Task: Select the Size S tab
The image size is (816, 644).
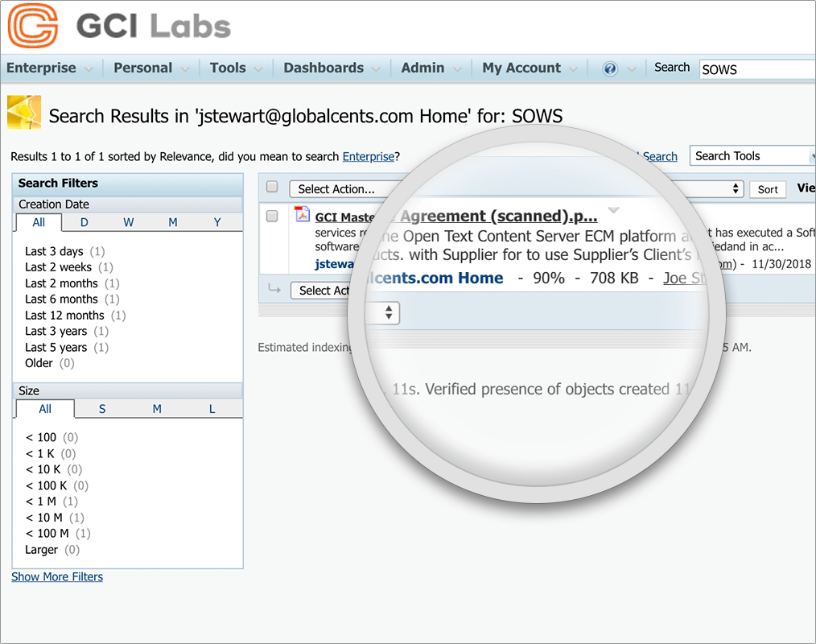Action: 102,409
